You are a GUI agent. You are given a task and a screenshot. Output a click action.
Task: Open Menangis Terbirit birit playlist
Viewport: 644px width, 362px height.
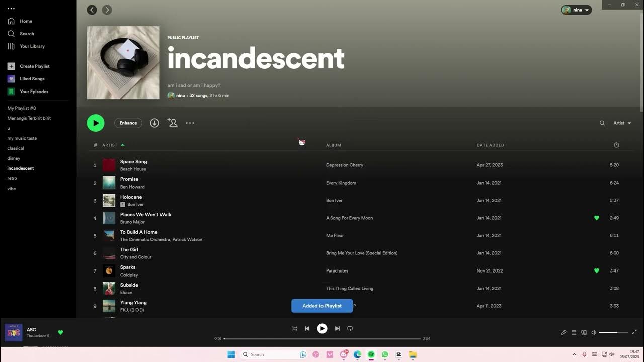29,118
